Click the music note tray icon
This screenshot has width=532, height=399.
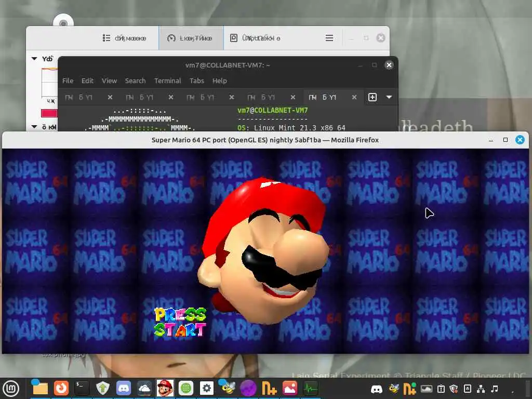click(495, 389)
